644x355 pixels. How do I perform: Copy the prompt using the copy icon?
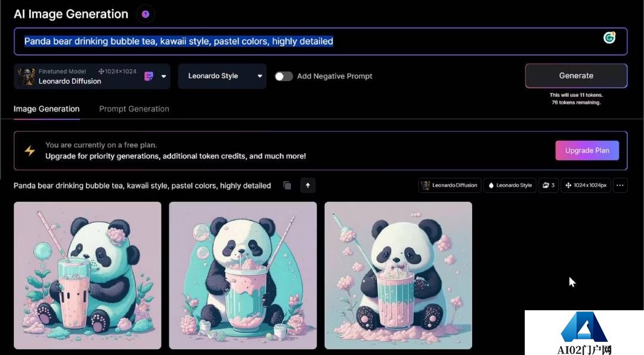pyautogui.click(x=287, y=186)
